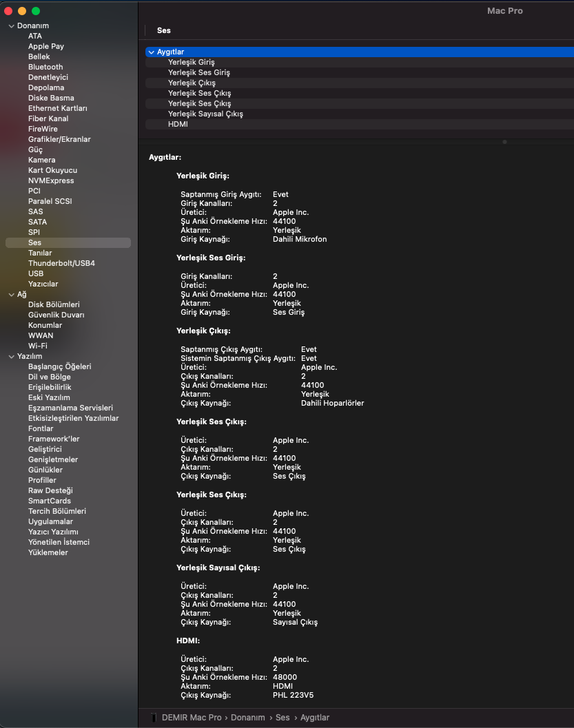Open Thunderbolt/USB4 in the sidebar
This screenshot has width=574, height=728.
61,263
